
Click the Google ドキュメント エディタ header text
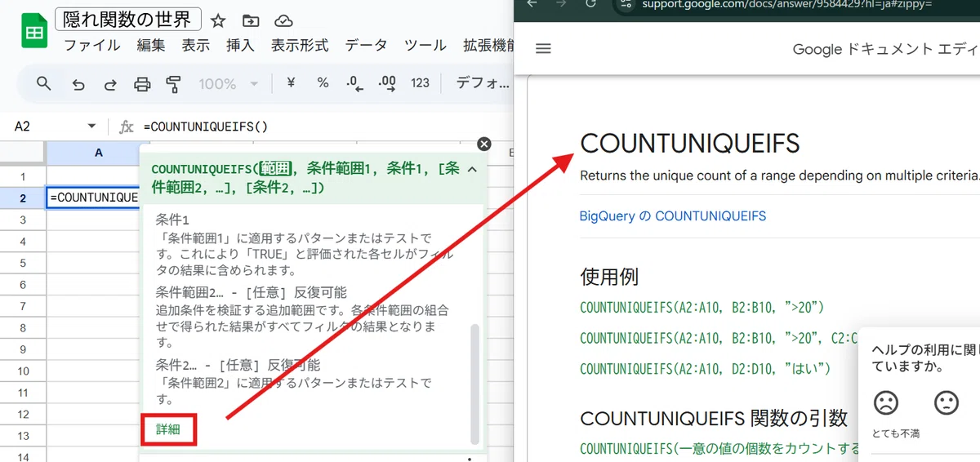pos(885,49)
